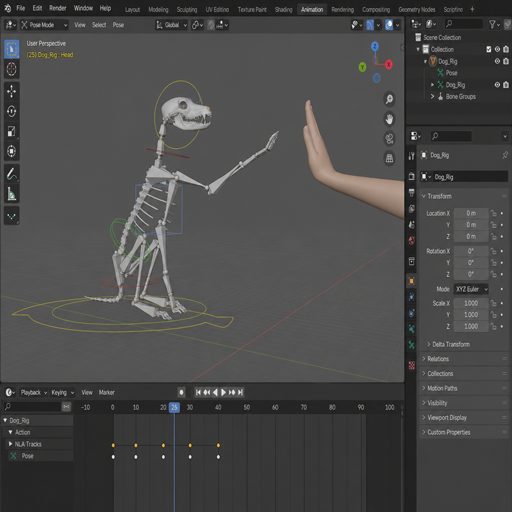Toggle Location X lock icon
This screenshot has width=512, height=512.
493,213
